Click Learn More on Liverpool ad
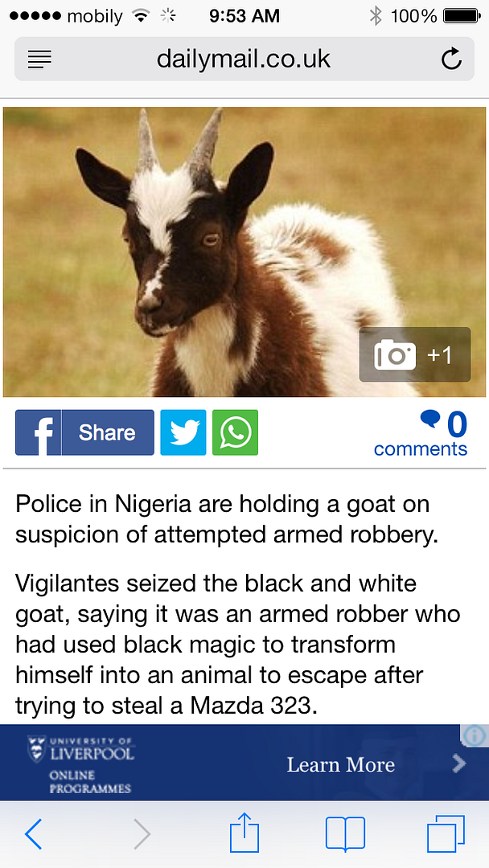Screen dimensions: 489x868 340,764
